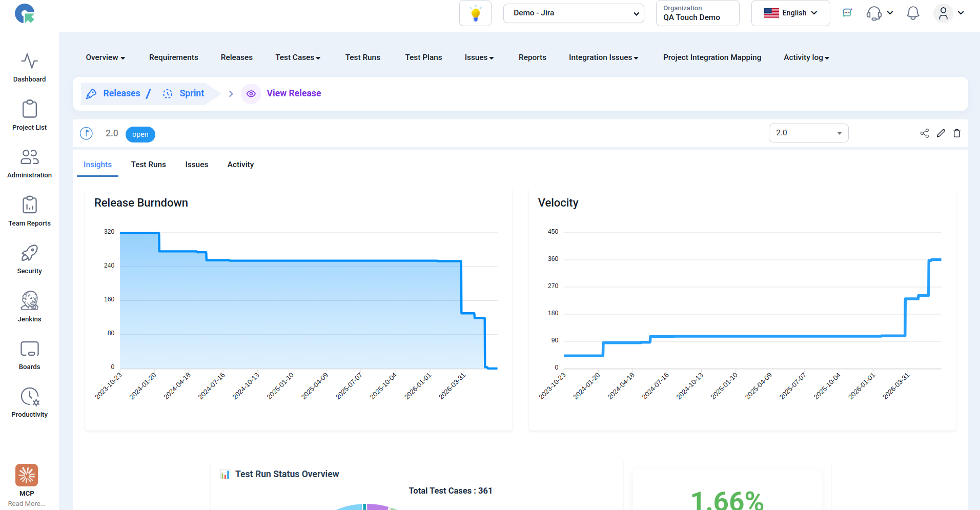
Task: Open the notifications bell
Action: click(x=913, y=13)
